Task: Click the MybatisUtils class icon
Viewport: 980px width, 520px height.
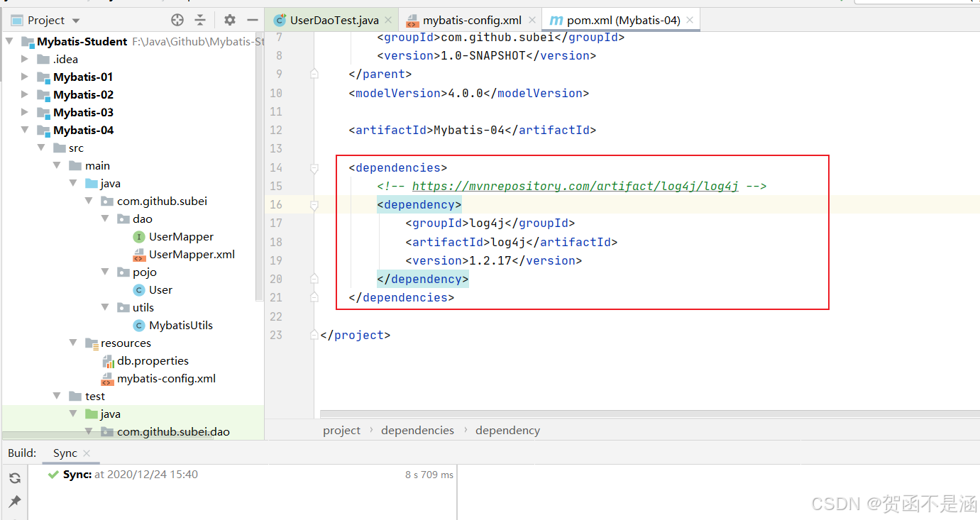Action: pos(139,325)
